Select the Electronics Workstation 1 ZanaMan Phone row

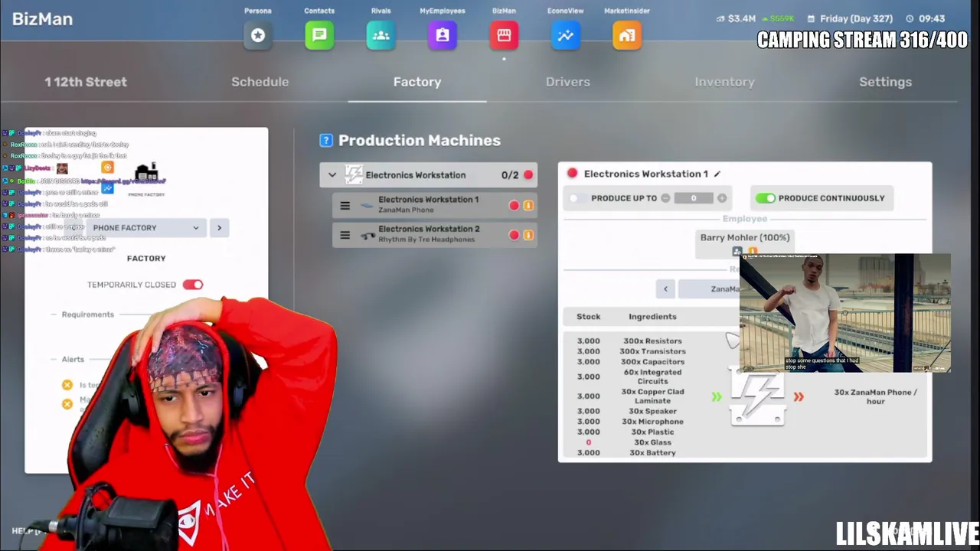coord(435,205)
